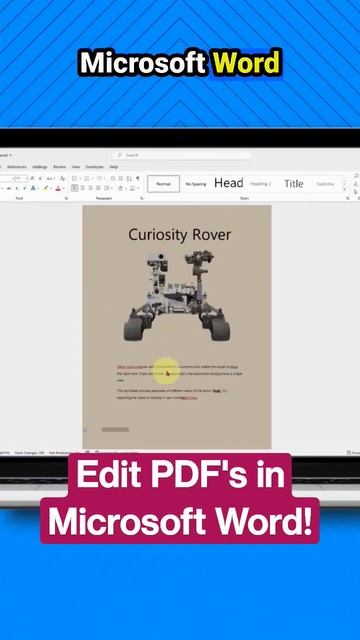Open the font size dropdown
Image resolution: width=360 pixels, height=640 pixels.
27,178
